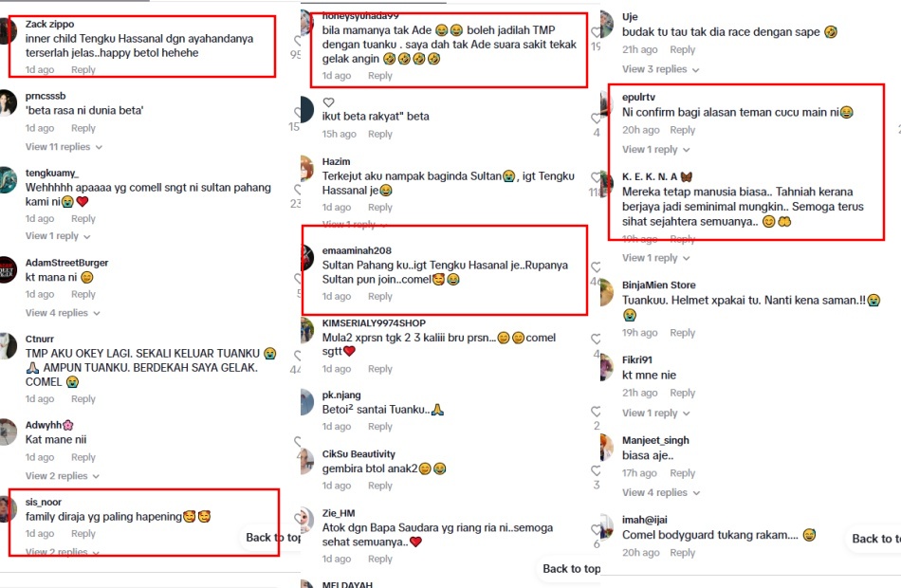
Task: Like KIMSERIALY9974SHOP's comment with heart icon
Action: tap(596, 340)
